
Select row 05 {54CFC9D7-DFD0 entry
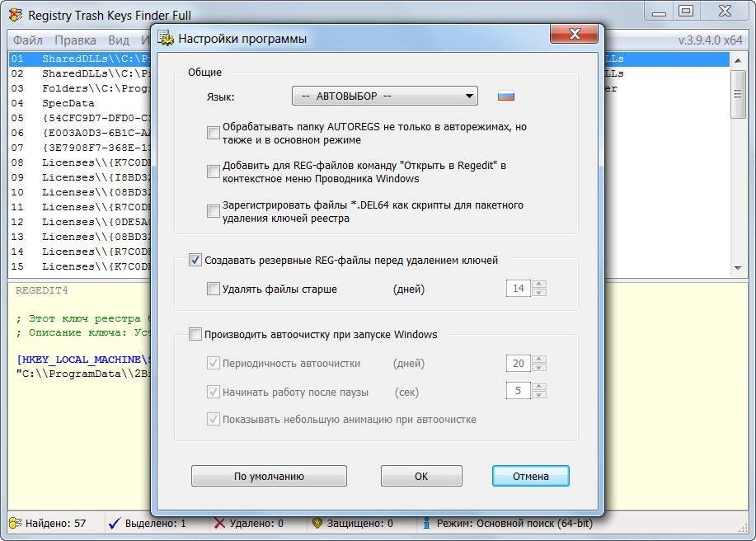click(x=80, y=118)
